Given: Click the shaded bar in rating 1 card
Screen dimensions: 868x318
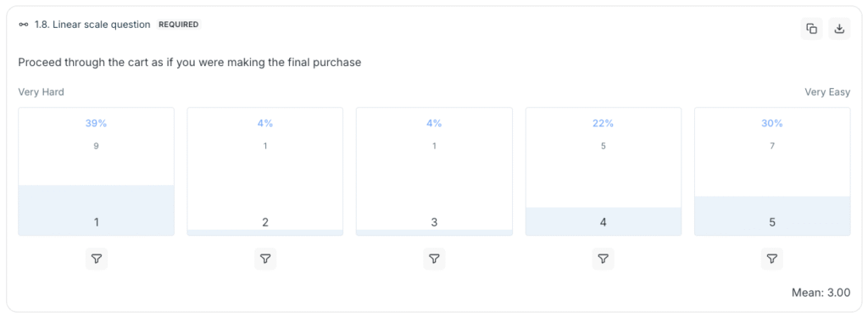Looking at the screenshot, I should pyautogui.click(x=97, y=210).
